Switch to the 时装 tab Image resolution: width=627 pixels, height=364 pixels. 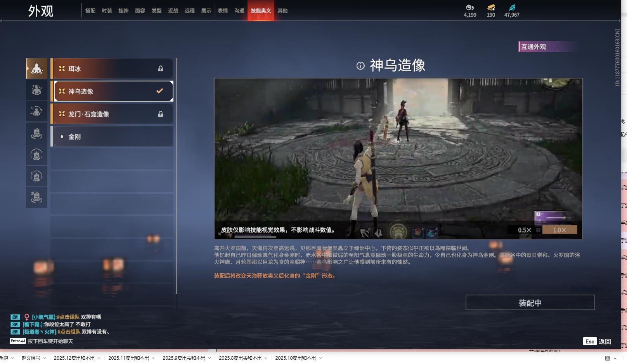pos(107,10)
